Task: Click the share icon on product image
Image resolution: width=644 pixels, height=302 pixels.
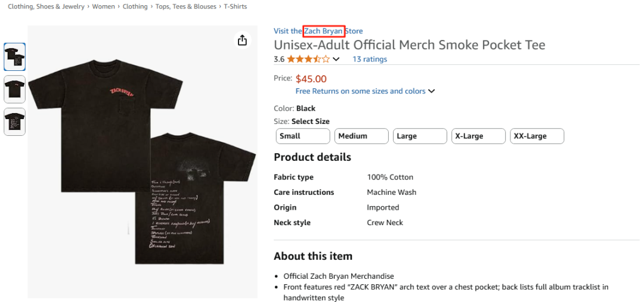Action: pyautogui.click(x=242, y=40)
